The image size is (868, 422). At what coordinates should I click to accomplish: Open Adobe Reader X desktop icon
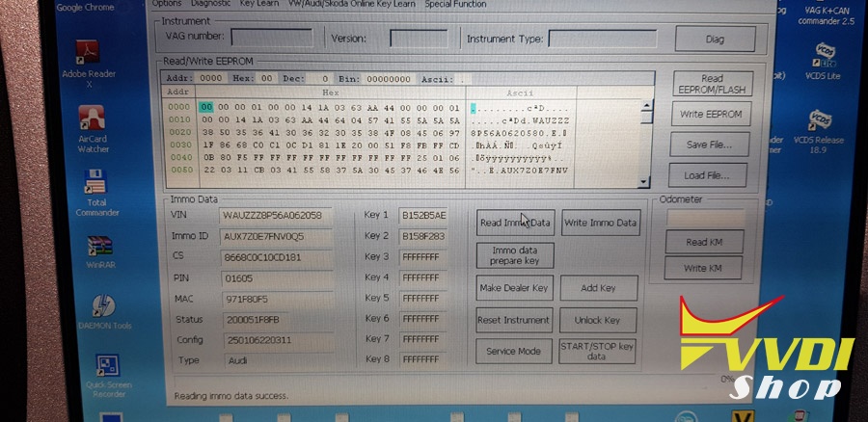(x=89, y=64)
